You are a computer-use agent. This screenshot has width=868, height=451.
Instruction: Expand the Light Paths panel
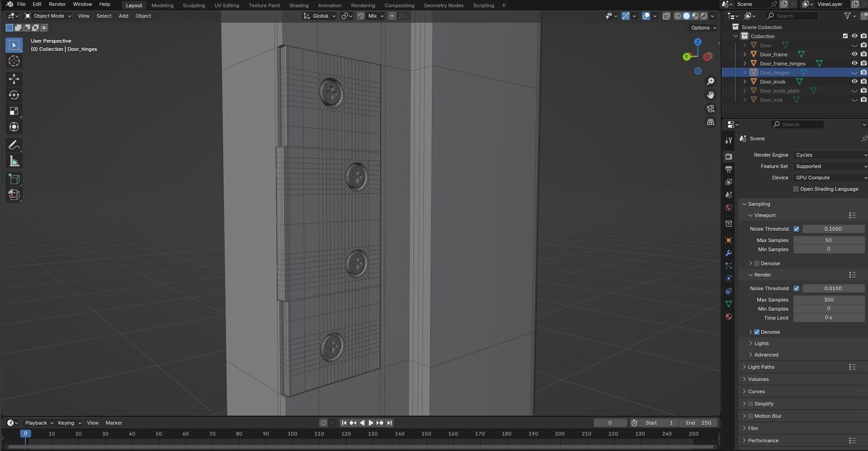point(761,367)
